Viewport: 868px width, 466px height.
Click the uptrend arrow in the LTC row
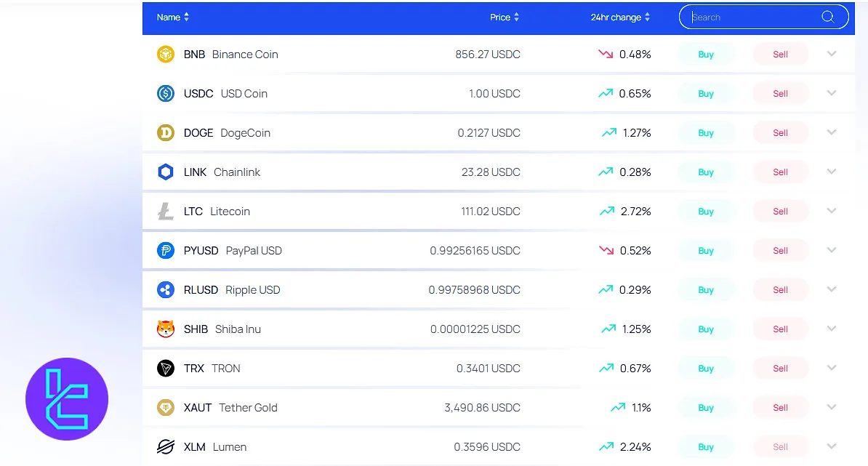coord(607,211)
